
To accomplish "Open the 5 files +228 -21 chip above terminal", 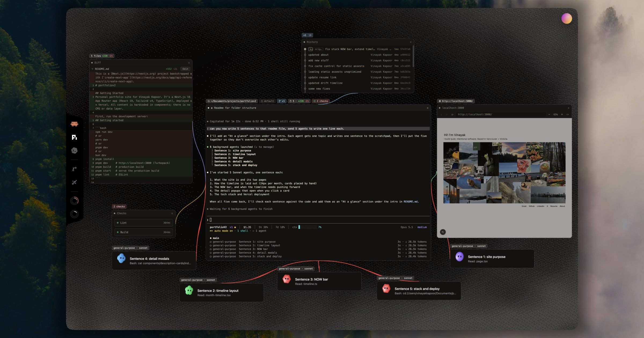I will pos(299,101).
